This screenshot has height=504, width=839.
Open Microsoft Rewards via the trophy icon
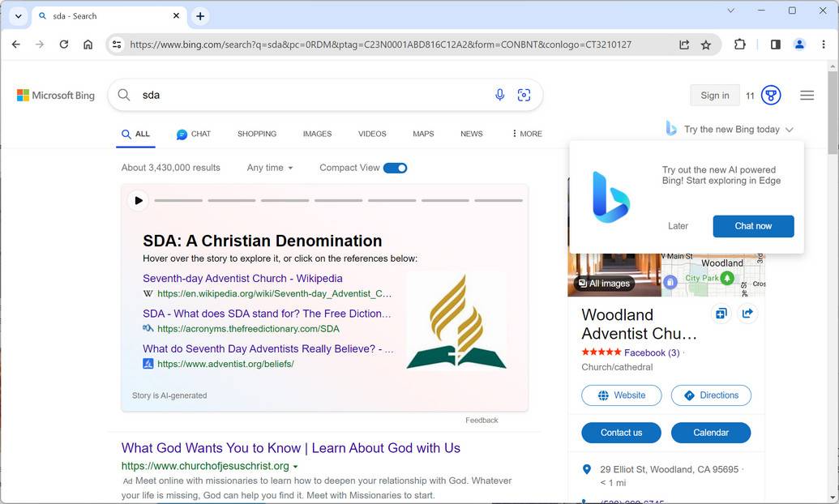(x=769, y=95)
